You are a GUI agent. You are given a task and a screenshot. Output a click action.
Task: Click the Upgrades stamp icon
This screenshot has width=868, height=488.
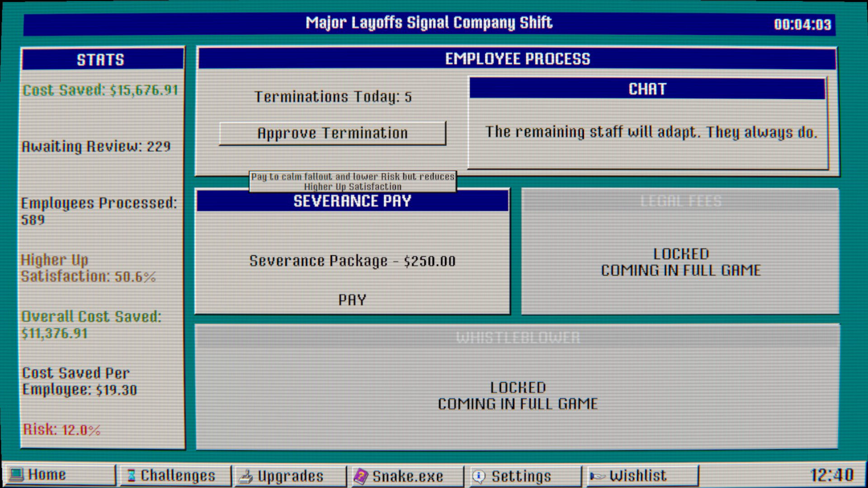246,476
